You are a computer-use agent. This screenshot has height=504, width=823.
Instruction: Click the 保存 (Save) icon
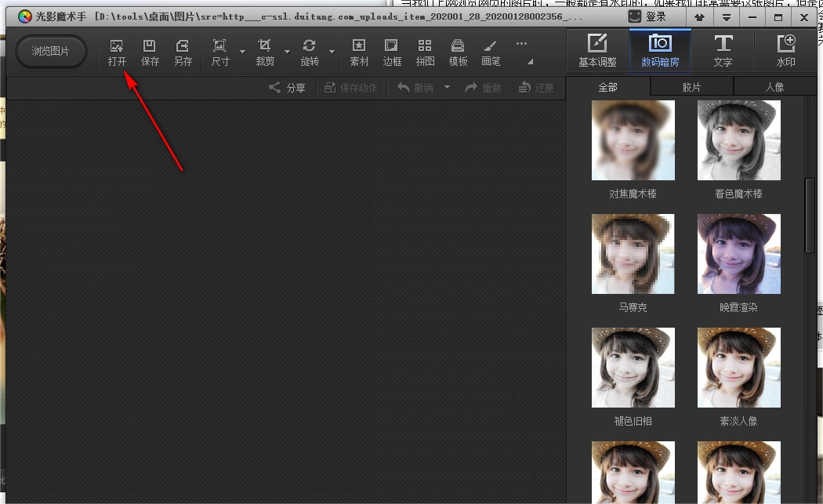(x=150, y=52)
